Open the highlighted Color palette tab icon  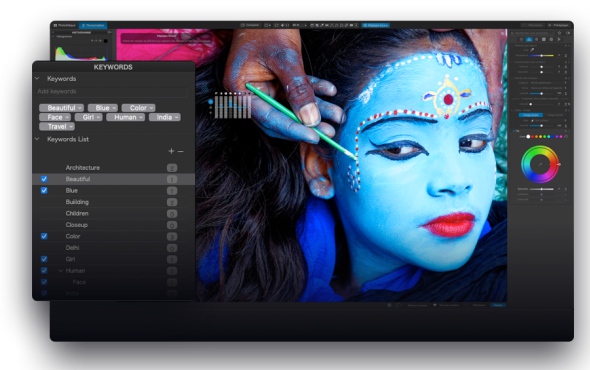point(529,39)
